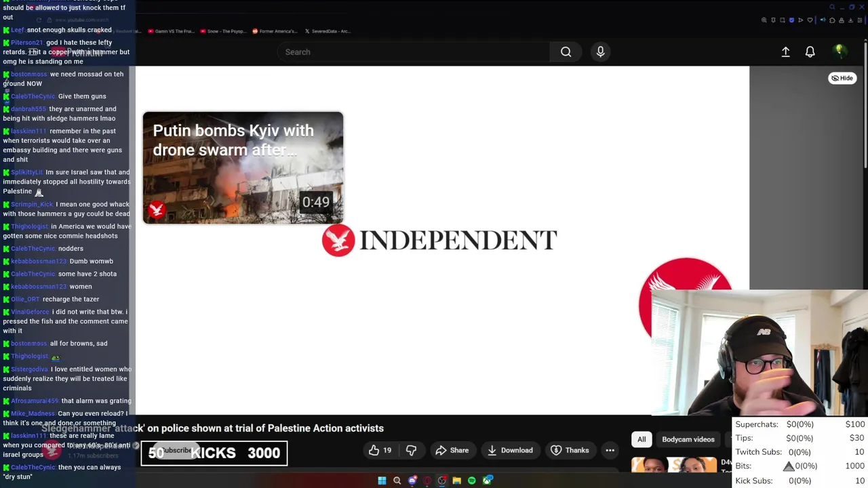Image resolution: width=868 pixels, height=488 pixels.
Task: Activate voice search microphone icon
Action: pos(600,52)
